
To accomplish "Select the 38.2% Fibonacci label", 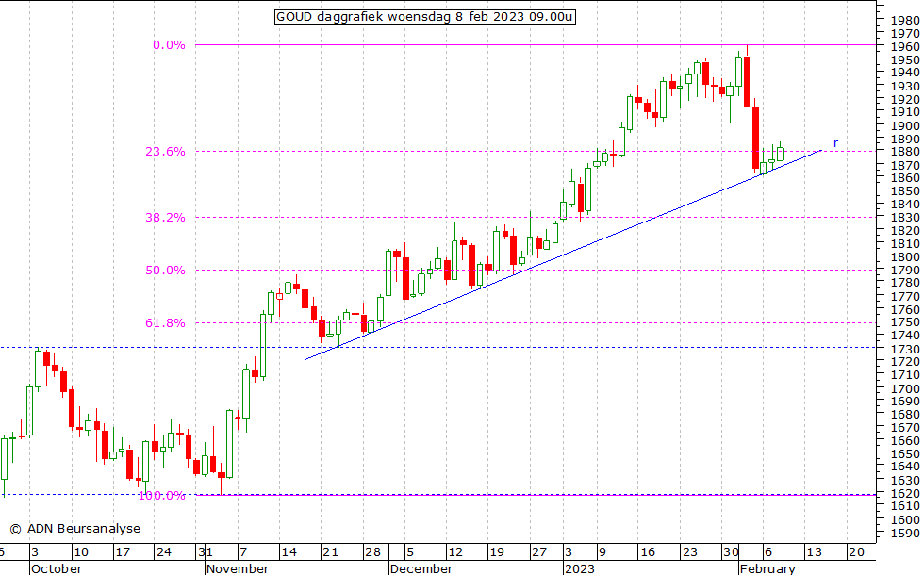I will coord(165,218).
